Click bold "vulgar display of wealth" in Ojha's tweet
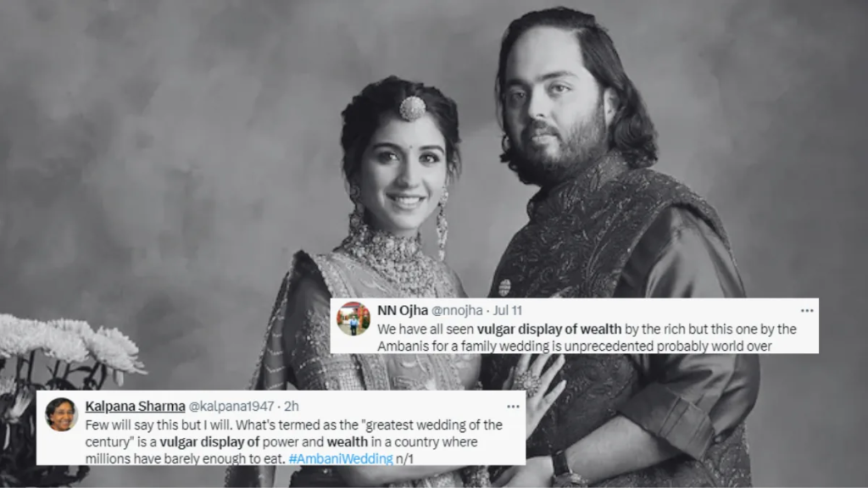This screenshot has height=488, width=868. click(549, 330)
